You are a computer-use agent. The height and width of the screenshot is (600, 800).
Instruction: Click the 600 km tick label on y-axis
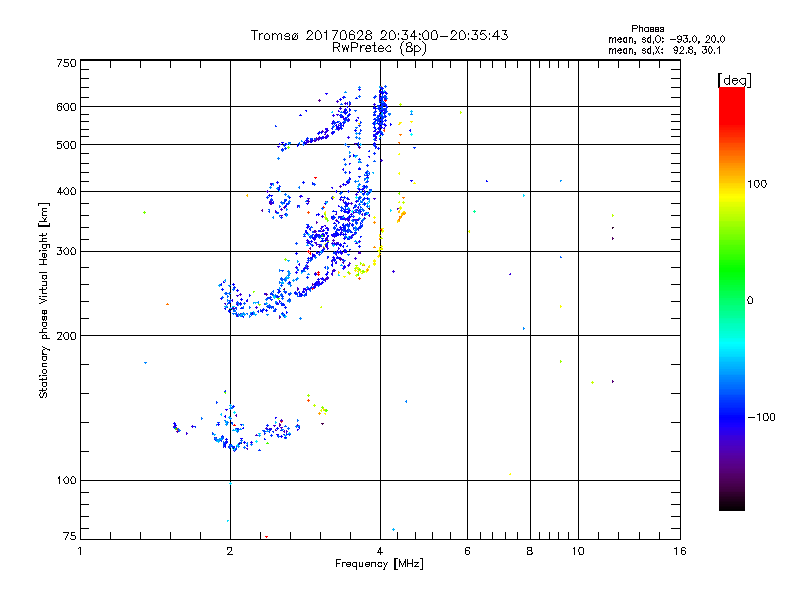pos(66,107)
